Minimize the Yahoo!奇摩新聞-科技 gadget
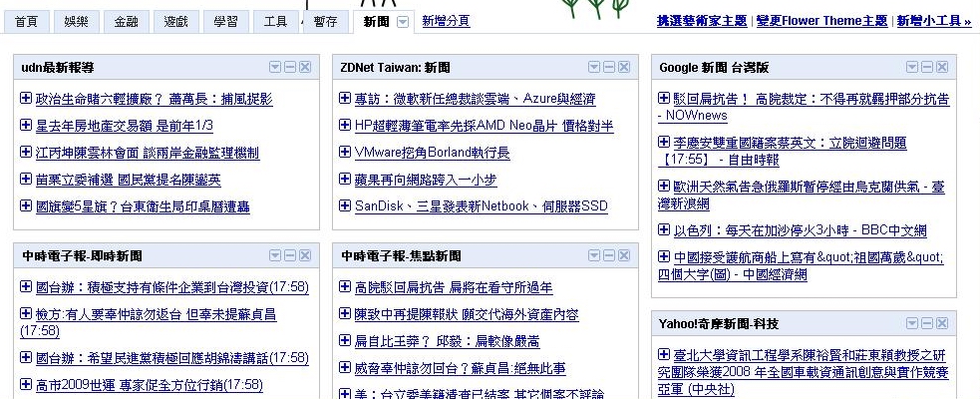 click(x=927, y=323)
